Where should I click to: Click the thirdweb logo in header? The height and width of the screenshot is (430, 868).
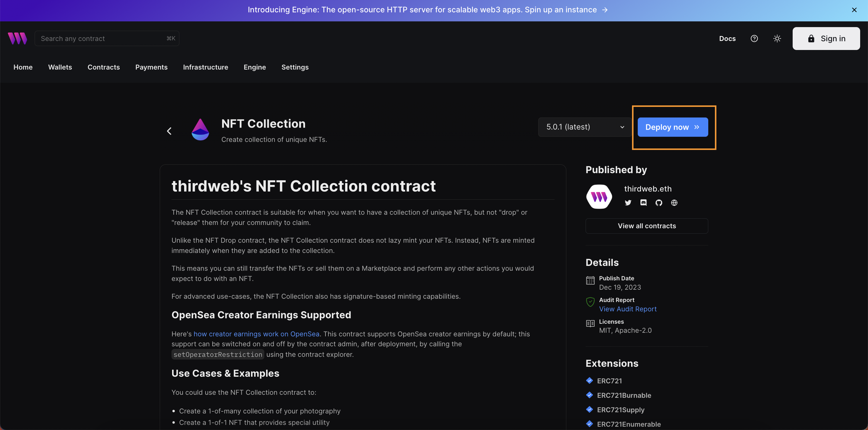tap(17, 38)
